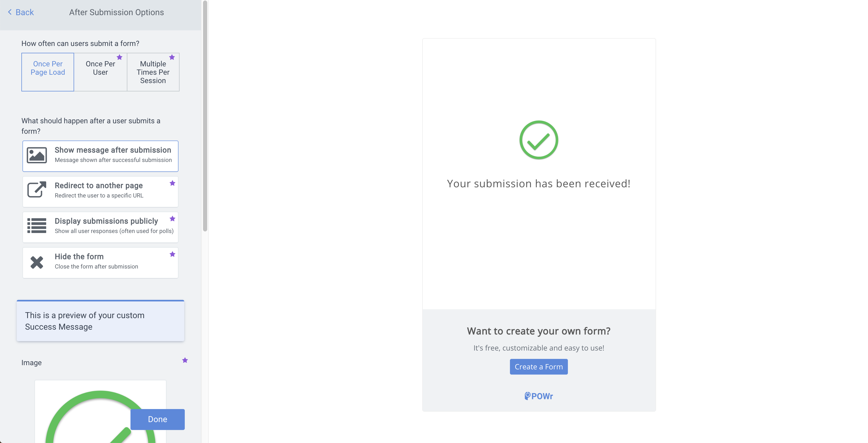This screenshot has width=868, height=443.
Task: Click the X icon for Hide the form
Action: (37, 262)
